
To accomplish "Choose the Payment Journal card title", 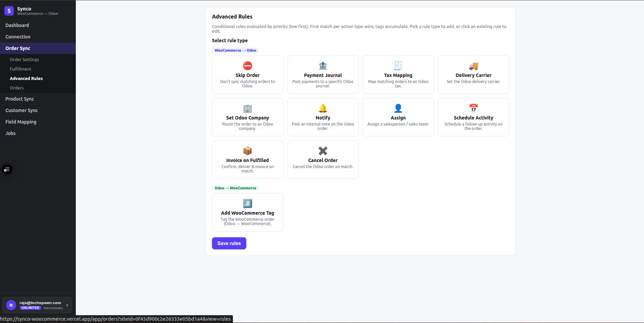I will (x=323, y=75).
